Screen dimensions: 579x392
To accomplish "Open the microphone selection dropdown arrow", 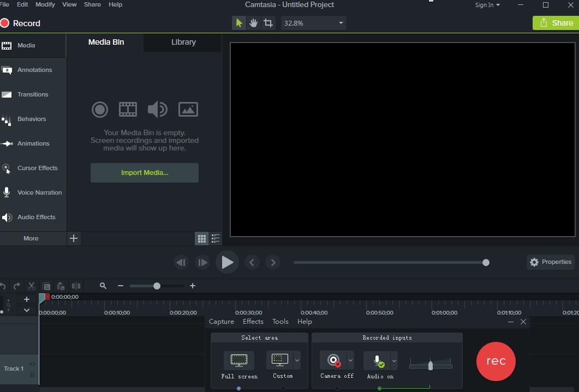I will [394, 360].
